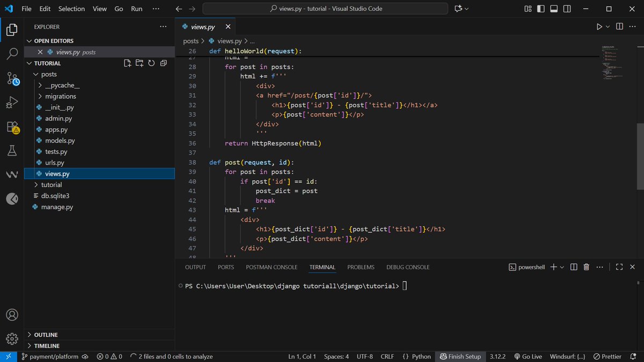Split the terminal panel
The image size is (644, 362).
pyautogui.click(x=574, y=267)
